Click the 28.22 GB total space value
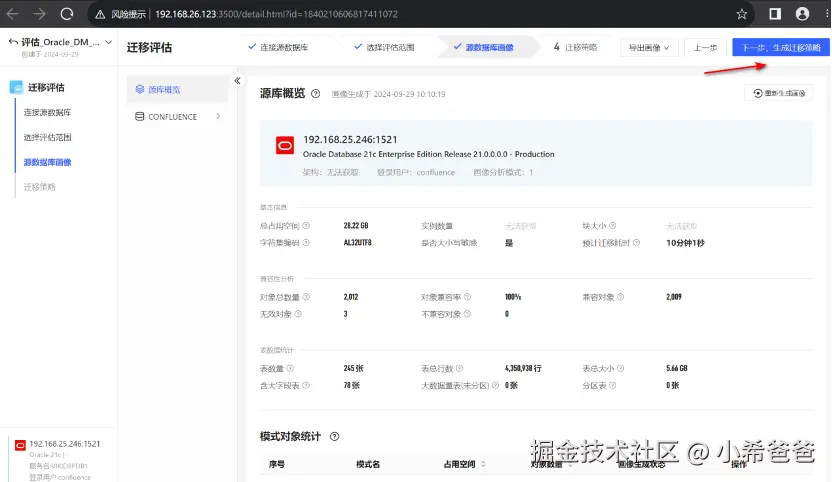Screen dimensions: 832x482 tap(356, 226)
